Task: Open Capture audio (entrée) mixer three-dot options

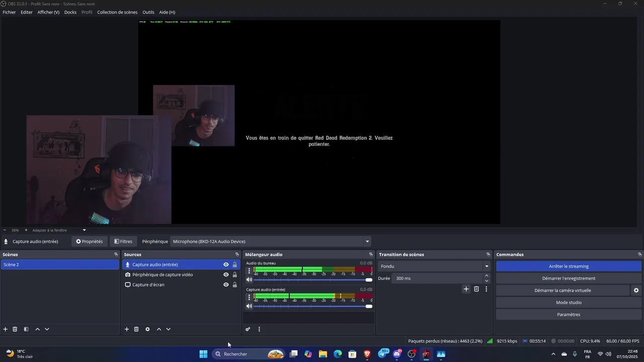Action: (249, 297)
